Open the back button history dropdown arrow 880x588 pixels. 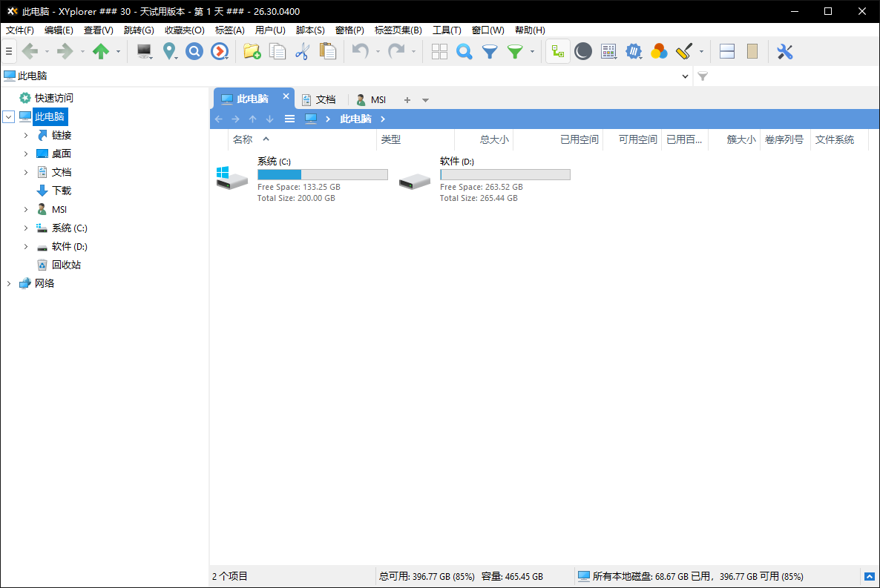pyautogui.click(x=47, y=52)
